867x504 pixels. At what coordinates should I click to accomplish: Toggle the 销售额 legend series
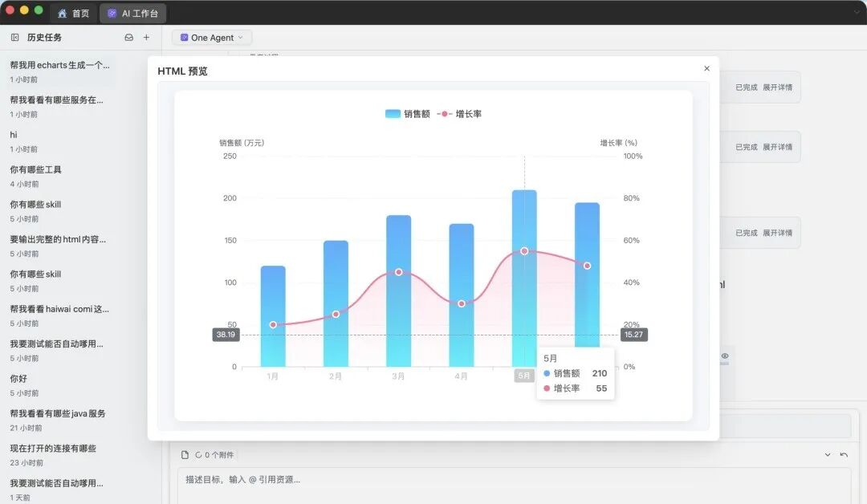[x=408, y=114]
